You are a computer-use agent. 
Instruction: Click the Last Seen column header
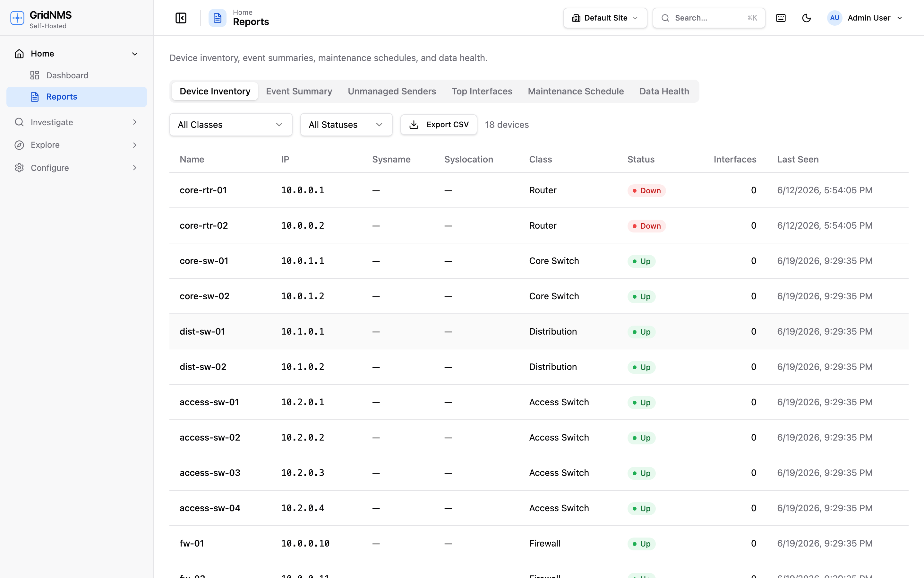pyautogui.click(x=798, y=159)
